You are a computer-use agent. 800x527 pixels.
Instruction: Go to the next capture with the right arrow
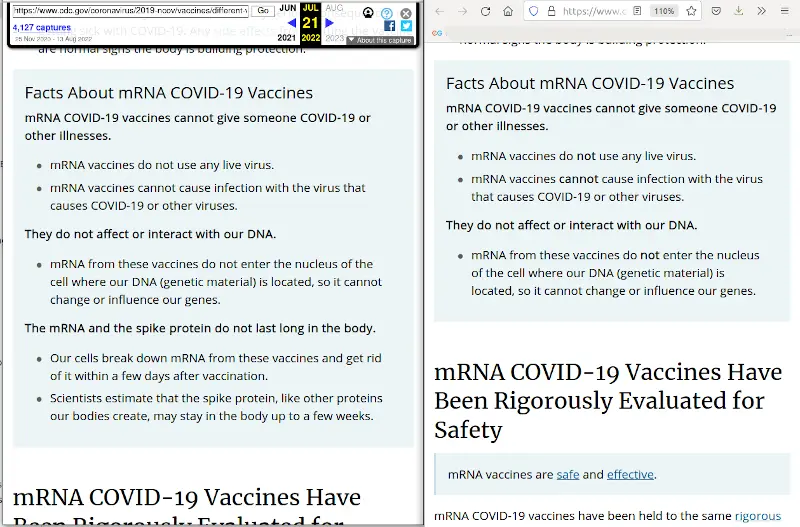click(x=329, y=22)
